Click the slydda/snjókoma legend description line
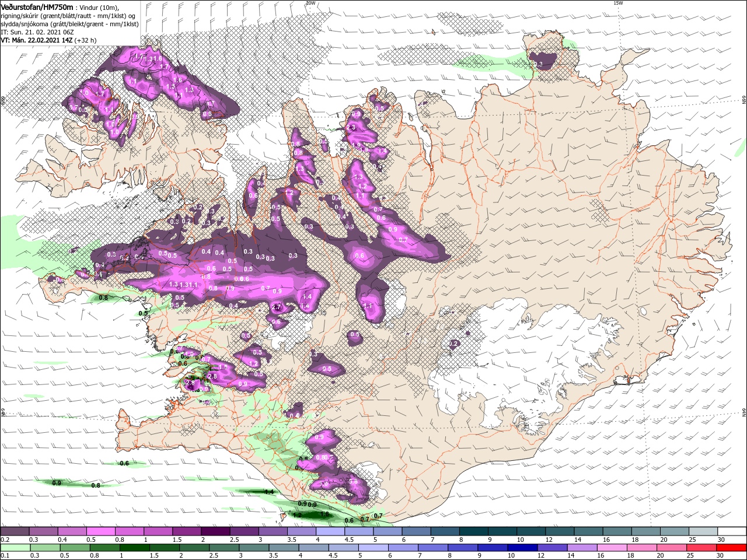This screenshot has width=747, height=560. 69,24
